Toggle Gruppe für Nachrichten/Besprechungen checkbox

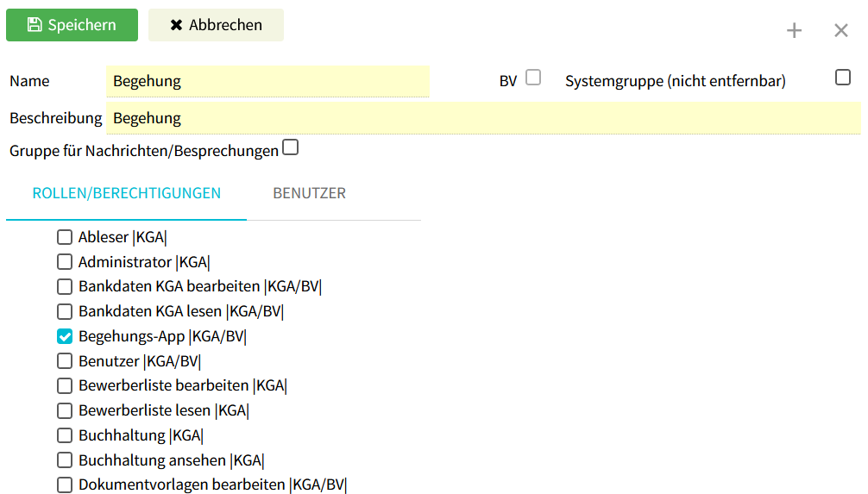(x=291, y=147)
